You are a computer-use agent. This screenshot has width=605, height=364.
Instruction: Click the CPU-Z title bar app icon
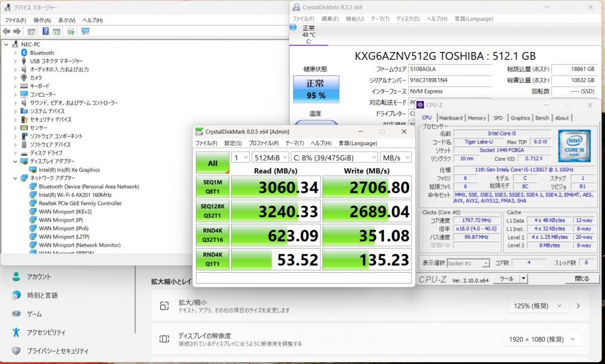click(x=420, y=105)
